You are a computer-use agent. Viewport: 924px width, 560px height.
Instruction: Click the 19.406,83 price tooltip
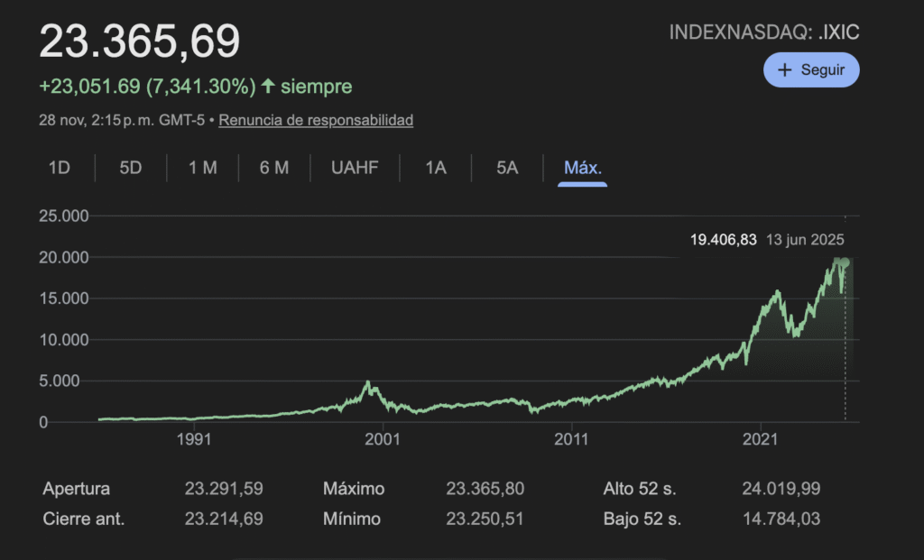[723, 240]
